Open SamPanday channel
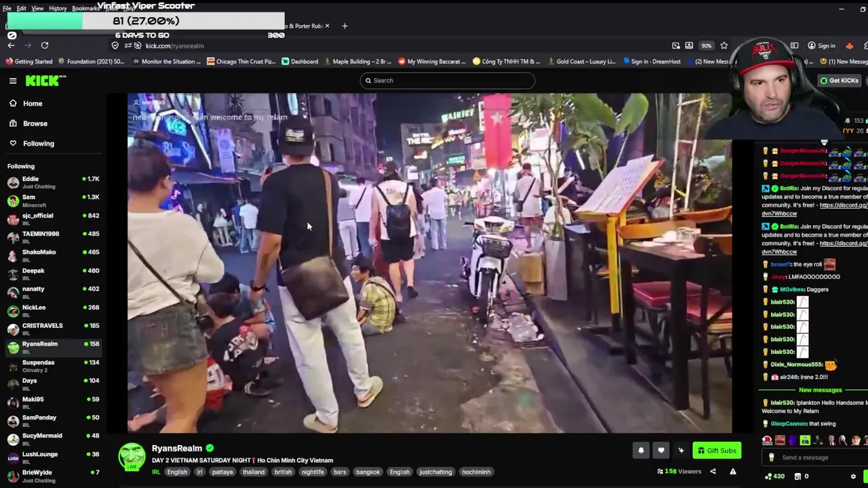The image size is (868, 488). [53, 421]
